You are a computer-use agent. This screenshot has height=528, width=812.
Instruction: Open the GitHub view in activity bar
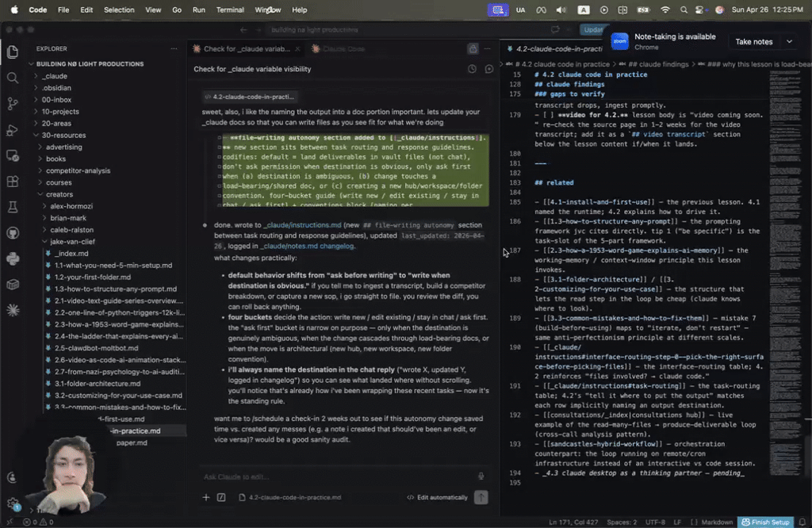[13, 233]
